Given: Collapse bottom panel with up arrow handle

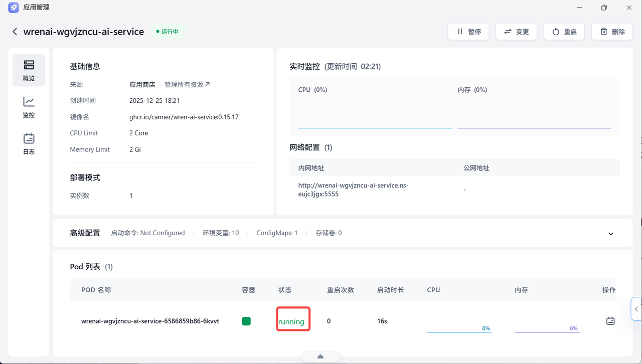Looking at the screenshot, I should point(320,356).
